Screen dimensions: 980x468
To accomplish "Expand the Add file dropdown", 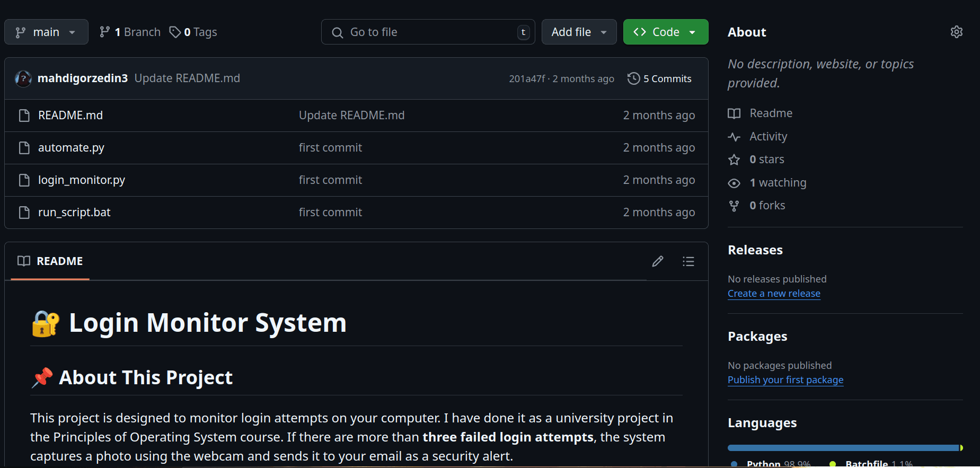I will 579,32.
